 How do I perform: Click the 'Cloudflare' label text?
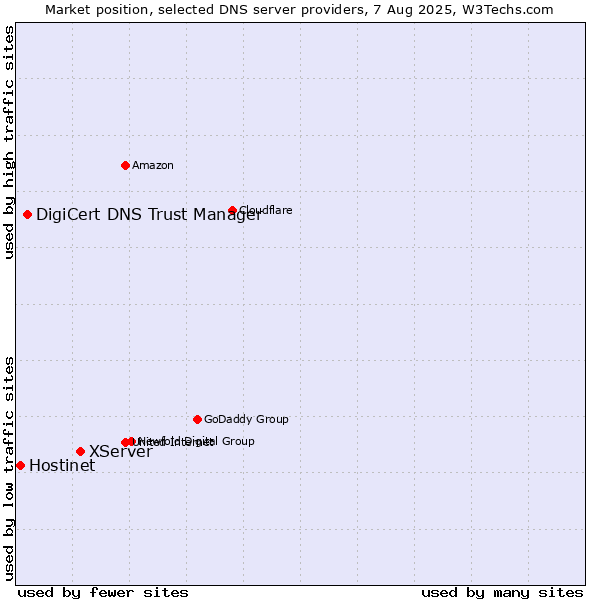point(266,210)
